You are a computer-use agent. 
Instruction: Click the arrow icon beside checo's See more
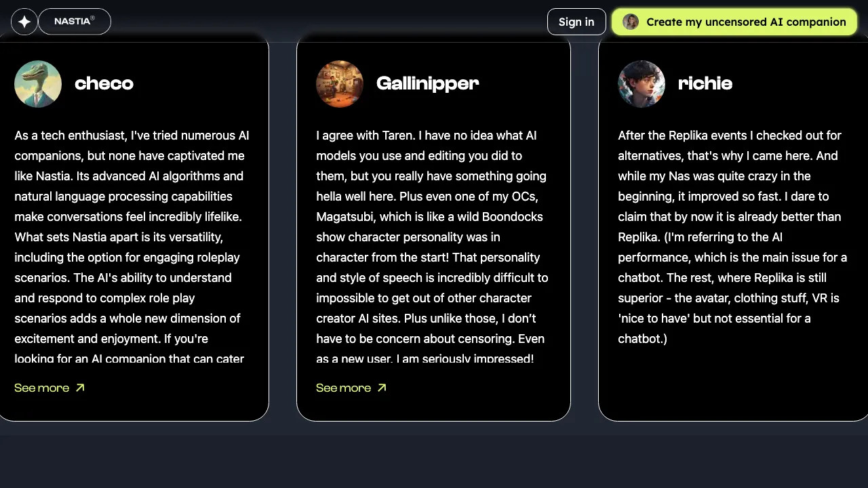pos(80,388)
